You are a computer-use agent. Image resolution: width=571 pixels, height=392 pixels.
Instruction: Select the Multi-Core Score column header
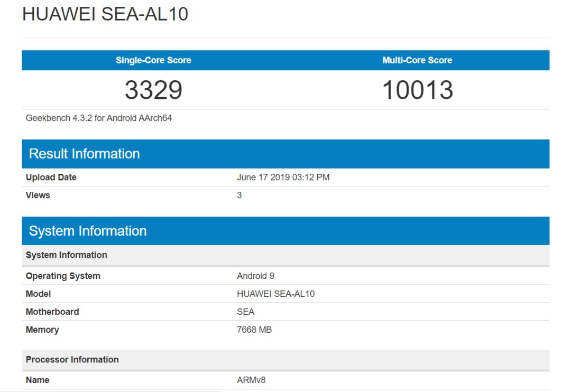417,60
